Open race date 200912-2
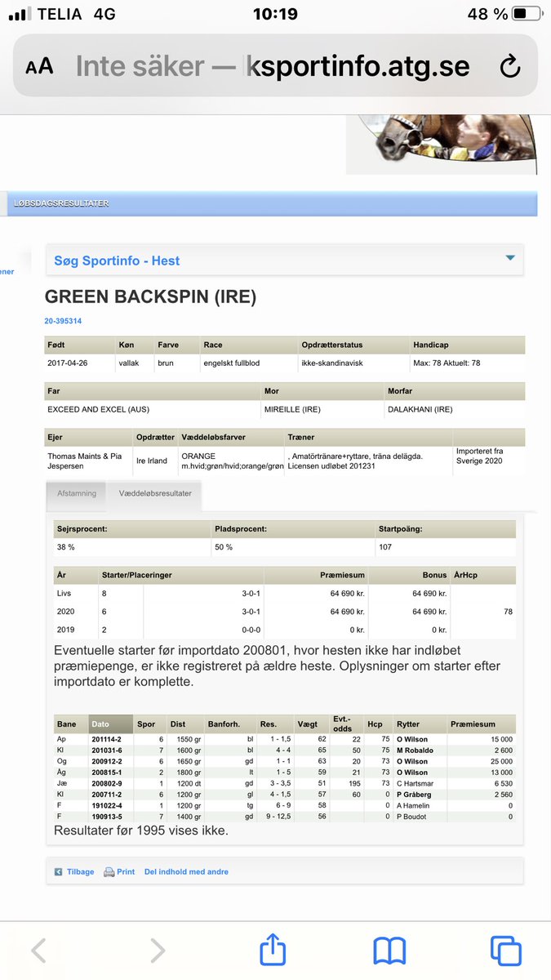Screen dimensions: 551x980 pyautogui.click(x=107, y=761)
